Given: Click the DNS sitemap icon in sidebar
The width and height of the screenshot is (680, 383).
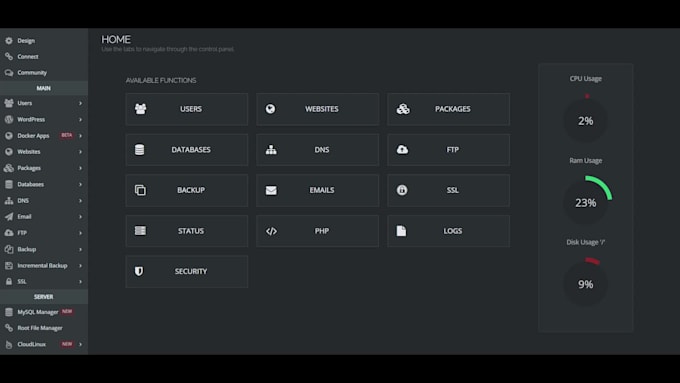Looking at the screenshot, I should tap(9, 200).
